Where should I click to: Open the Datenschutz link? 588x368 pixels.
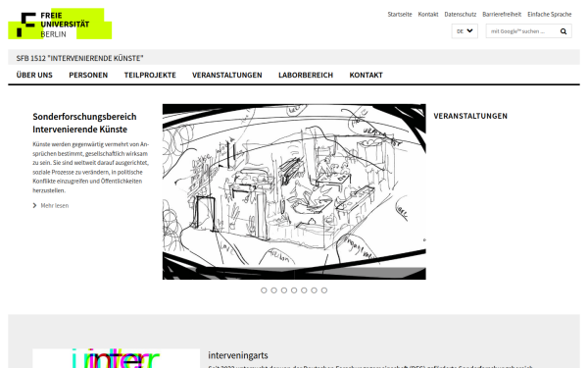pyautogui.click(x=461, y=15)
